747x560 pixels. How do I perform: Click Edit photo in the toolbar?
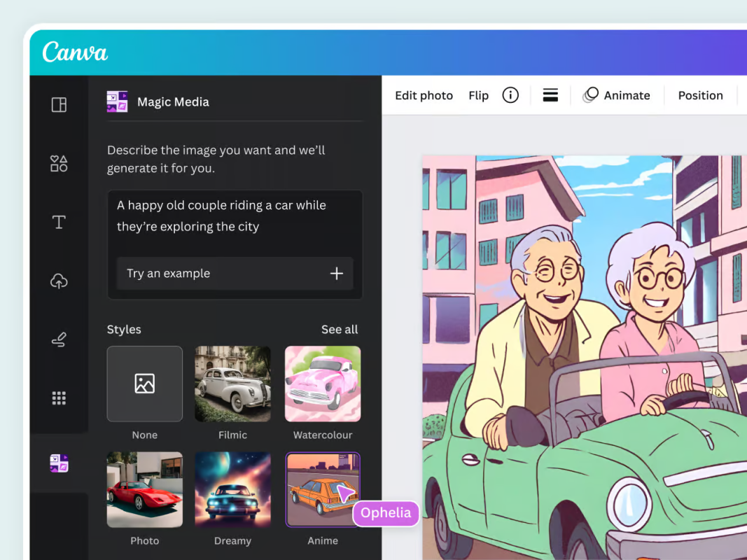424,95
